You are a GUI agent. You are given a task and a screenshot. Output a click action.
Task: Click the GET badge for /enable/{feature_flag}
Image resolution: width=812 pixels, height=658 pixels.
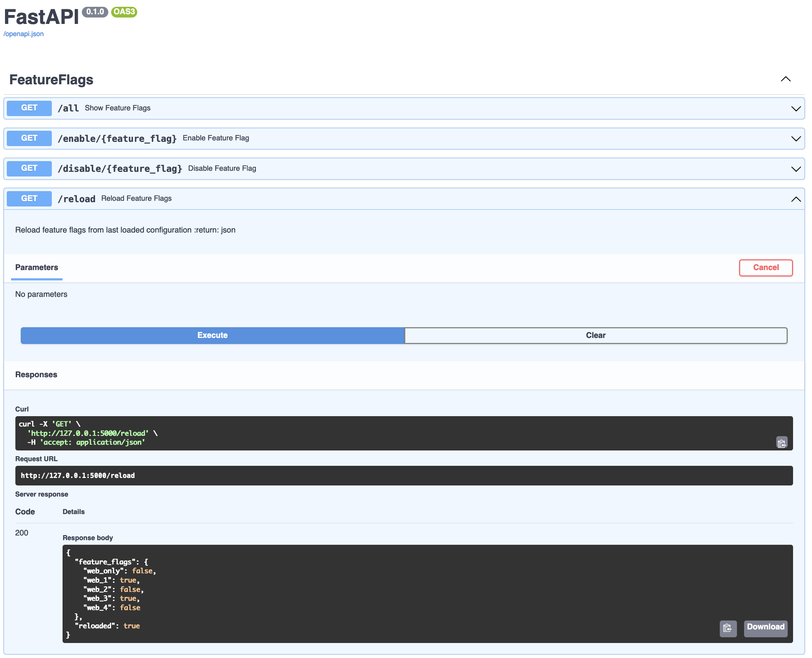click(x=29, y=138)
